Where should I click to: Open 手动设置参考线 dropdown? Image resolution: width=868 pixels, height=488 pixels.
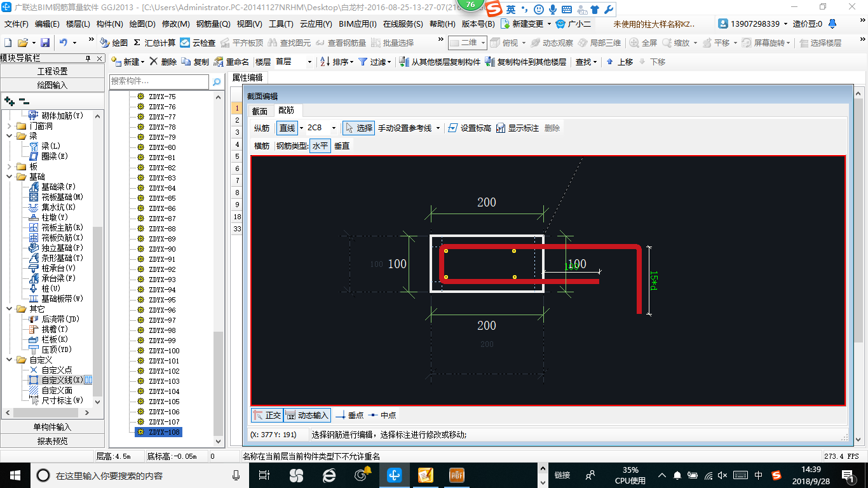pyautogui.click(x=437, y=128)
